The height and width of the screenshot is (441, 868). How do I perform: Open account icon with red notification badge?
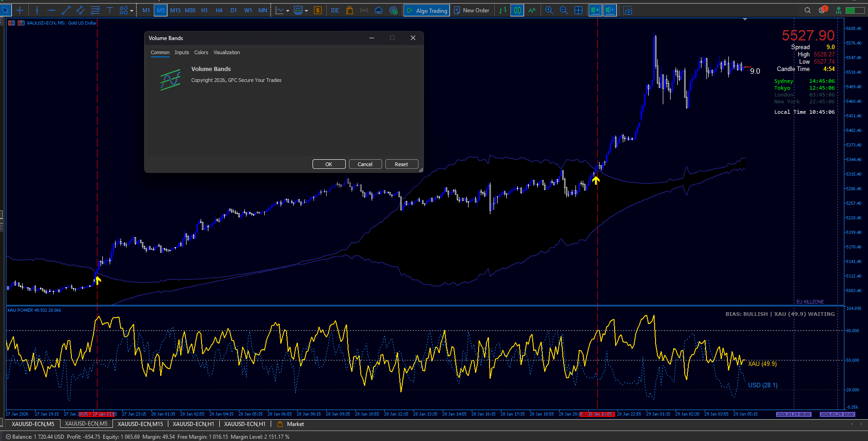823,10
